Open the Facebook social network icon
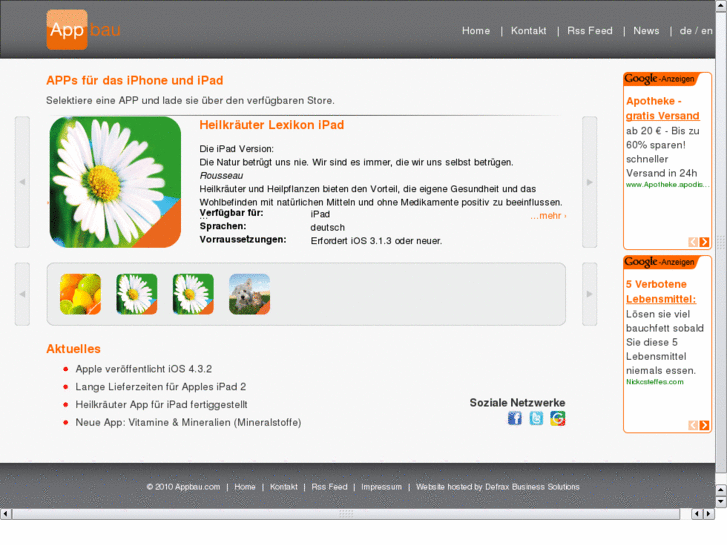Screen dimensions: 727x545 [515, 418]
